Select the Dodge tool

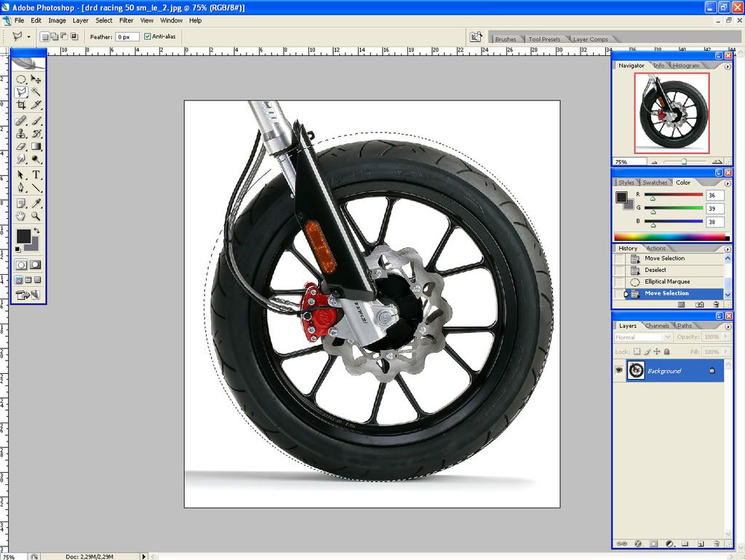tap(36, 159)
